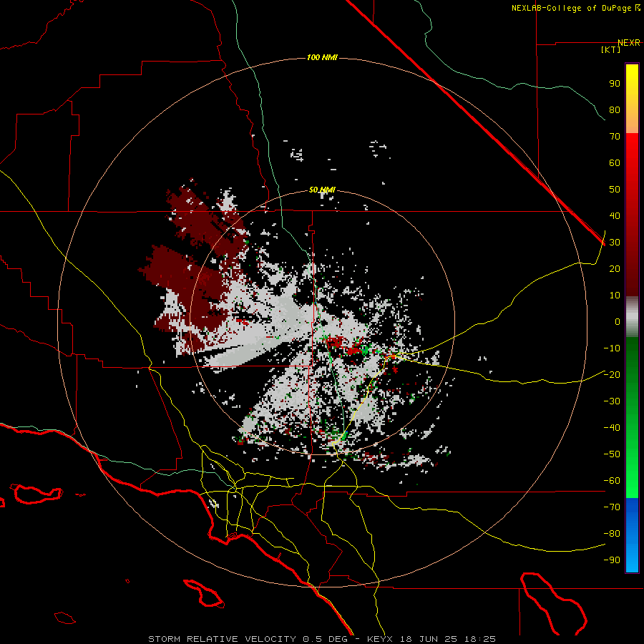The width and height of the screenshot is (644, 644).
Task: Click the NEXR label near the scale
Action: pos(628,43)
